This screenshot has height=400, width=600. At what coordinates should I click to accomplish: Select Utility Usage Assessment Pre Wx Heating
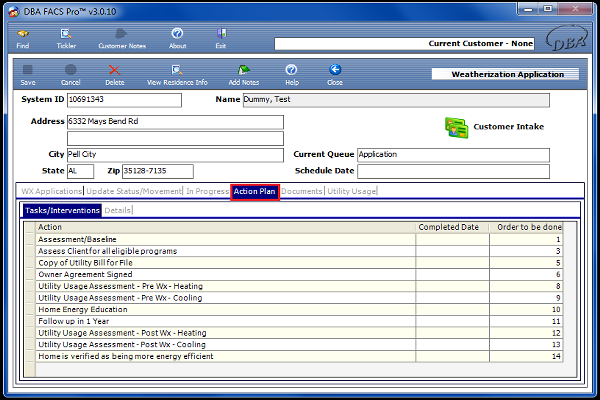click(x=293, y=286)
